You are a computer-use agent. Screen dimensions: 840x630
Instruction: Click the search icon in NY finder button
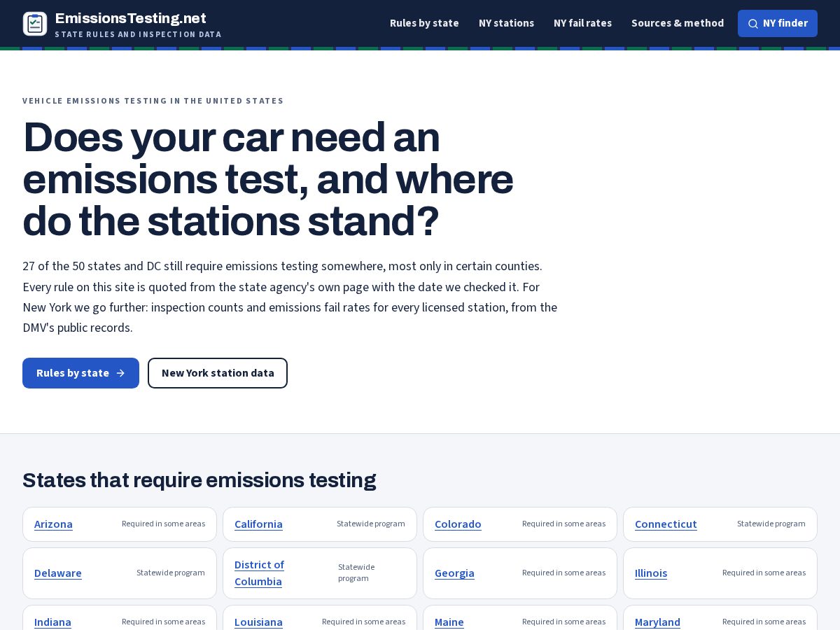point(753,24)
